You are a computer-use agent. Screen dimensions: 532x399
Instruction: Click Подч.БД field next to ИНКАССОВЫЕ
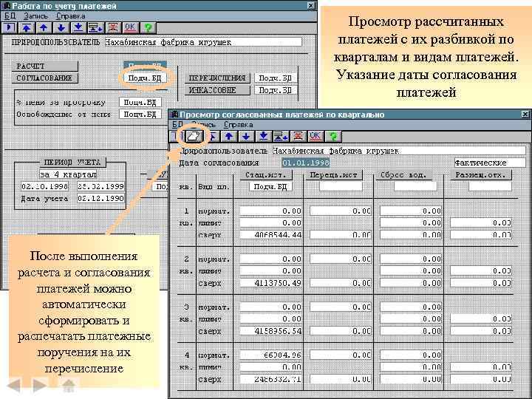(x=275, y=90)
